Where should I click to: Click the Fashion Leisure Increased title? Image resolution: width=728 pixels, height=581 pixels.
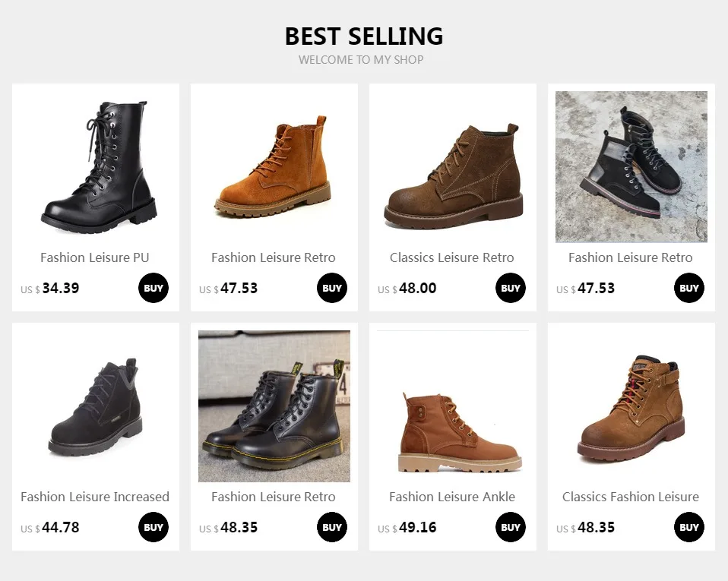[95, 497]
